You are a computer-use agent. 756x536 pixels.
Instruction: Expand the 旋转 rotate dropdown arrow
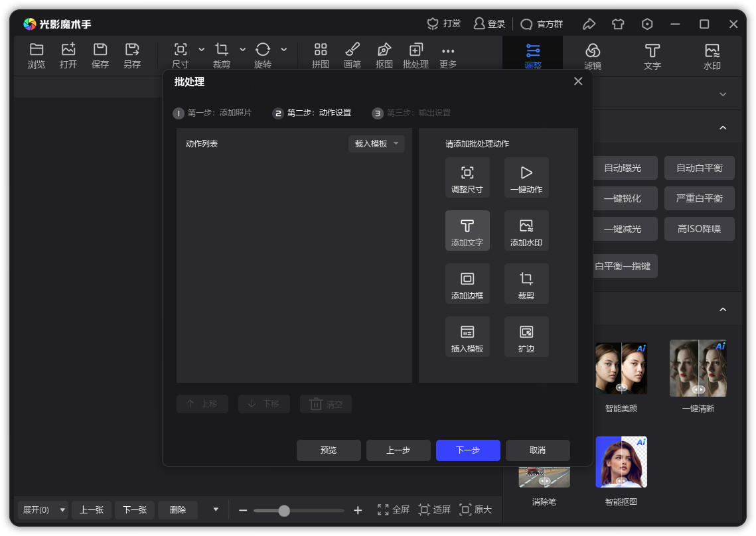[x=284, y=50]
